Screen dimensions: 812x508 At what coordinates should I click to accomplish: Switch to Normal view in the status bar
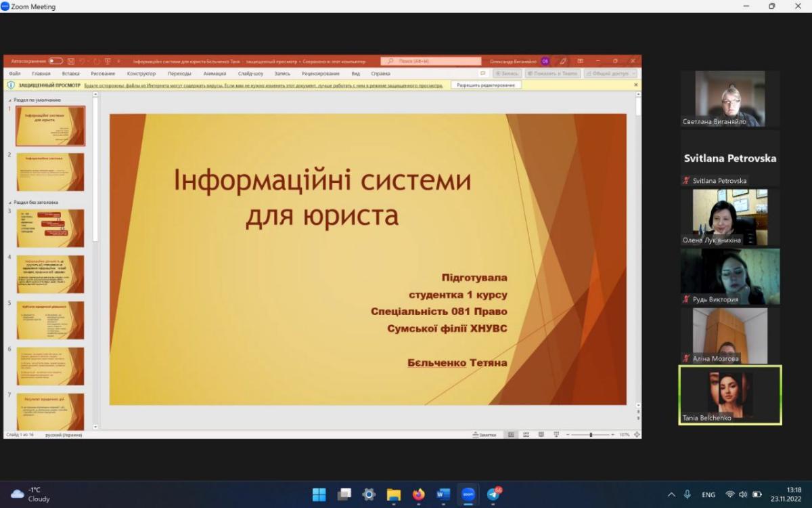(x=511, y=435)
